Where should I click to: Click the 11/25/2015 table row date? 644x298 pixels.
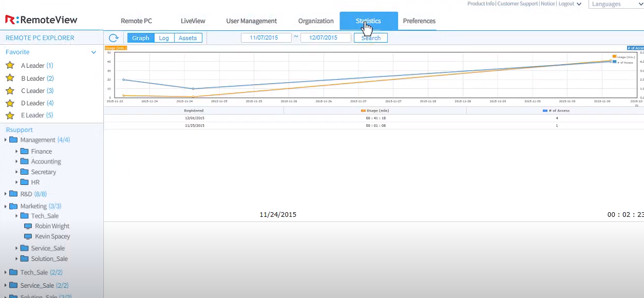click(x=195, y=125)
